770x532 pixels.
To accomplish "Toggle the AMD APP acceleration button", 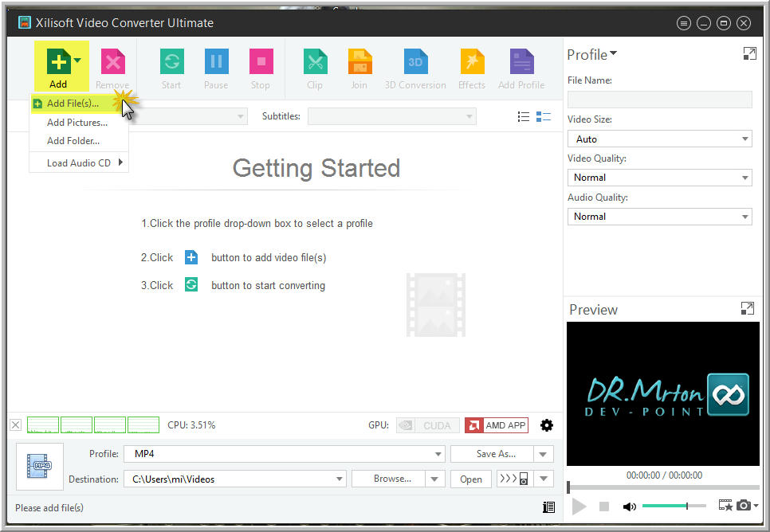I will point(497,425).
